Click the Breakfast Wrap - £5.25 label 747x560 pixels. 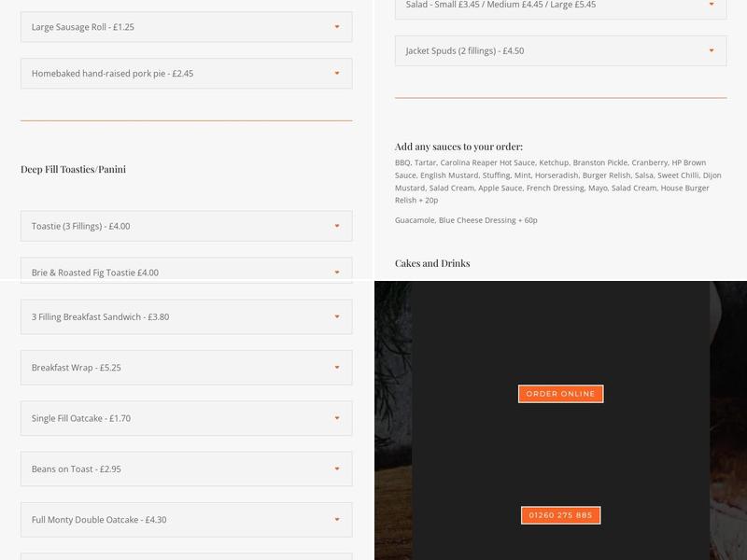(x=77, y=368)
